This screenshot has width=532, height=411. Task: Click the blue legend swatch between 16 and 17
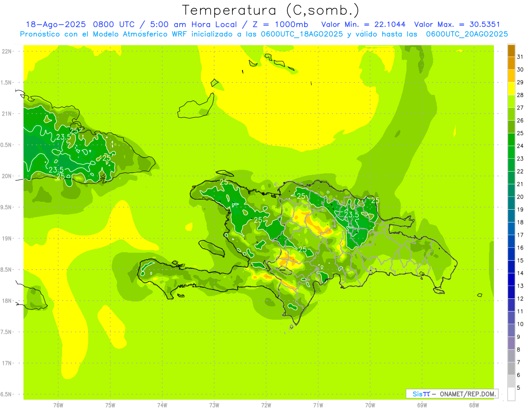click(511, 242)
